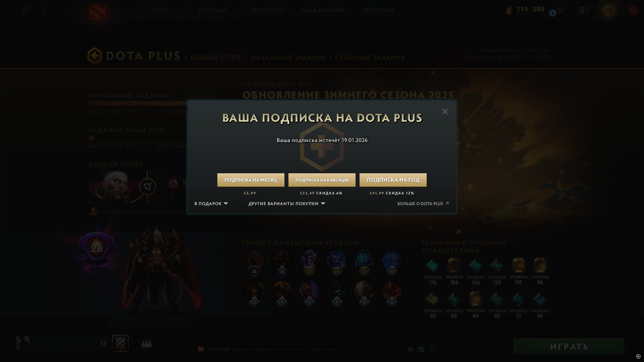Open Dota Plus hexagon icon in top bar
Image resolution: width=644 pixels, height=362 pixels.
tap(608, 10)
